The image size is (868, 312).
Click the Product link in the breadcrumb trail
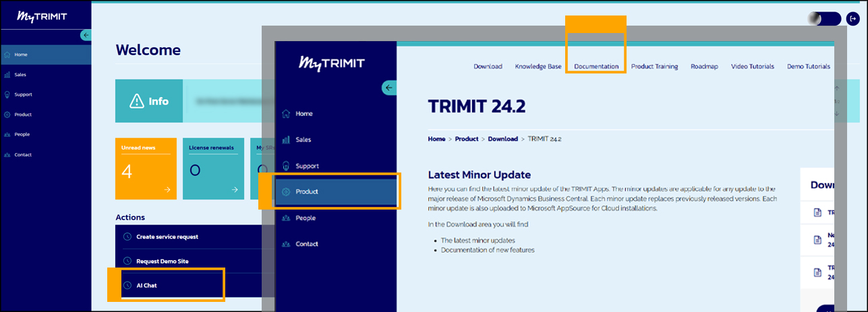click(466, 139)
